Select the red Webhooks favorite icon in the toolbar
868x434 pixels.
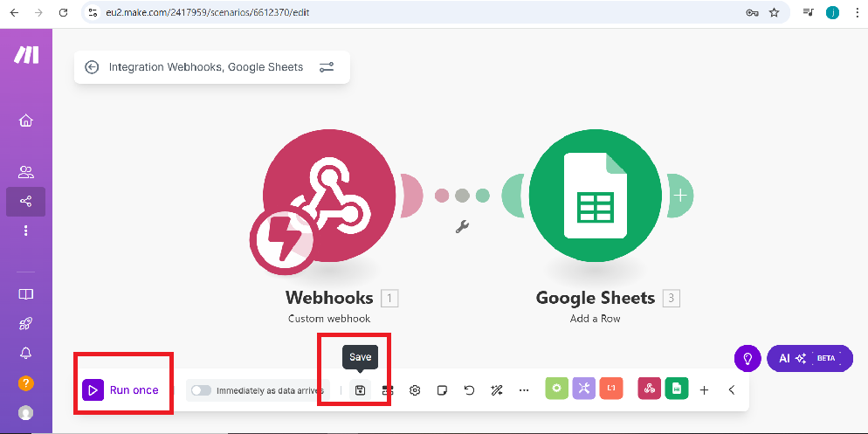(x=650, y=389)
